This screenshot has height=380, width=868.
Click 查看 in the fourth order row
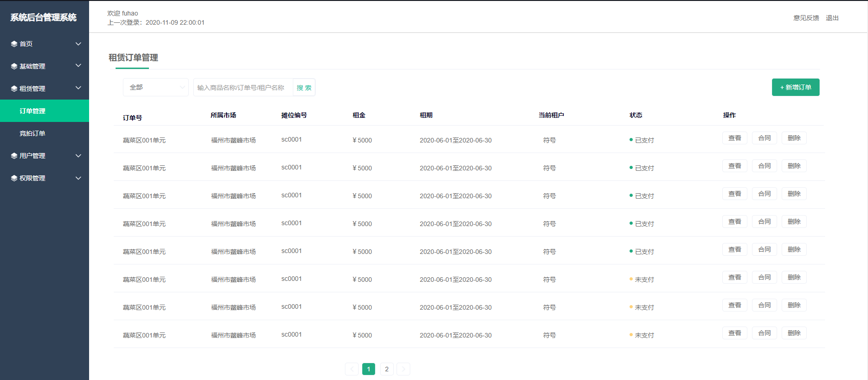pos(735,222)
